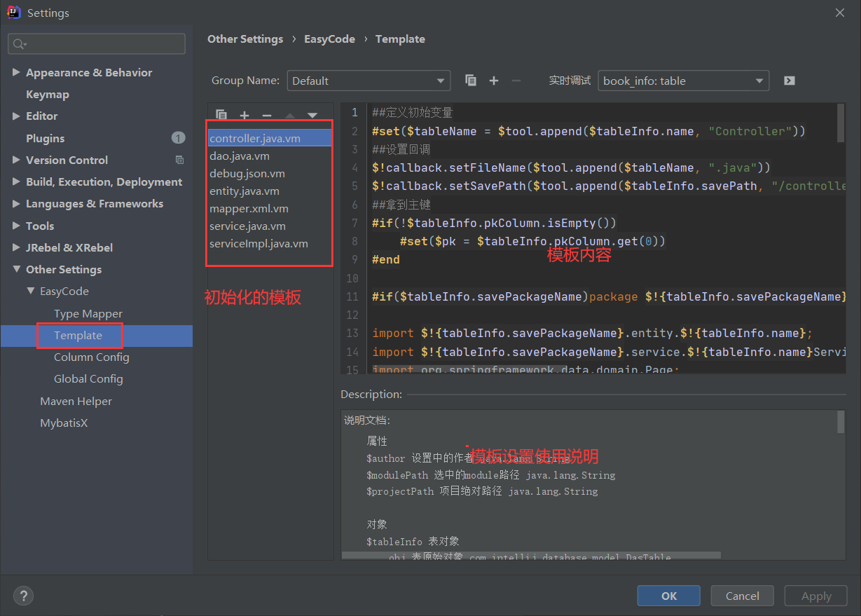Select MybatisX settings
861x616 pixels.
64,423
